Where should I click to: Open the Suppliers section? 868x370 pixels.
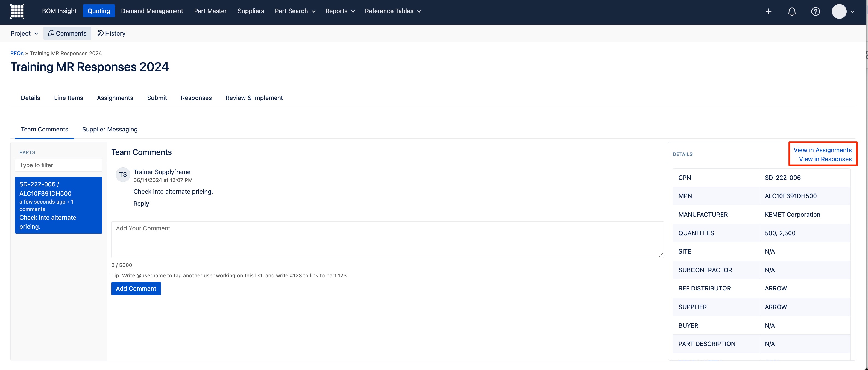251,11
